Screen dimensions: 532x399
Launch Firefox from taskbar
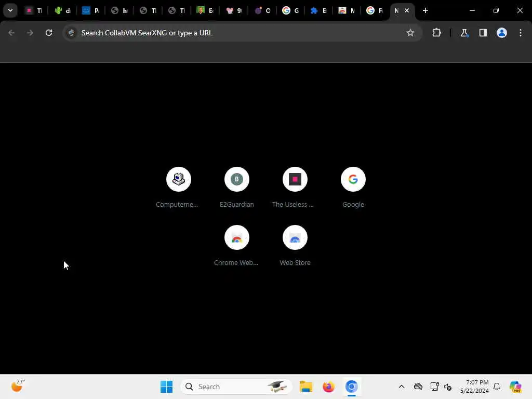click(328, 387)
